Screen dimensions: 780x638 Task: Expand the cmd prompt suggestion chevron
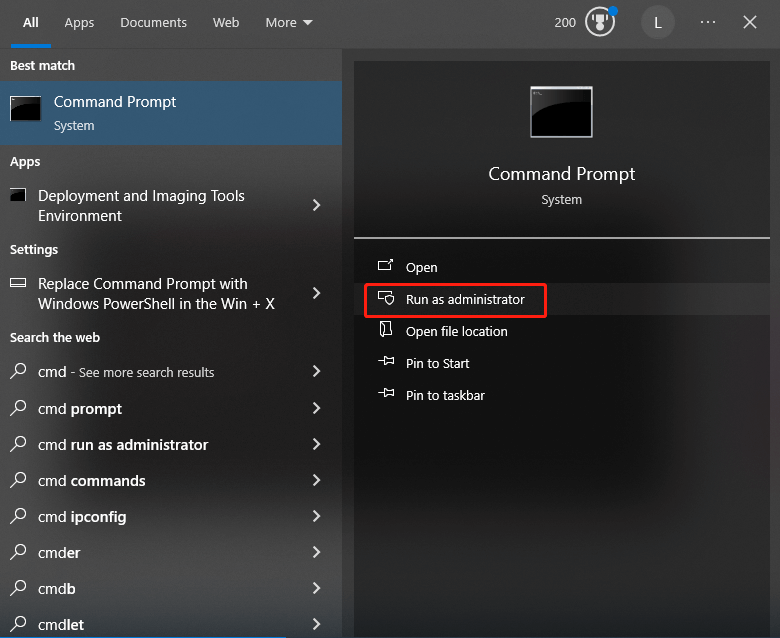pyautogui.click(x=316, y=408)
